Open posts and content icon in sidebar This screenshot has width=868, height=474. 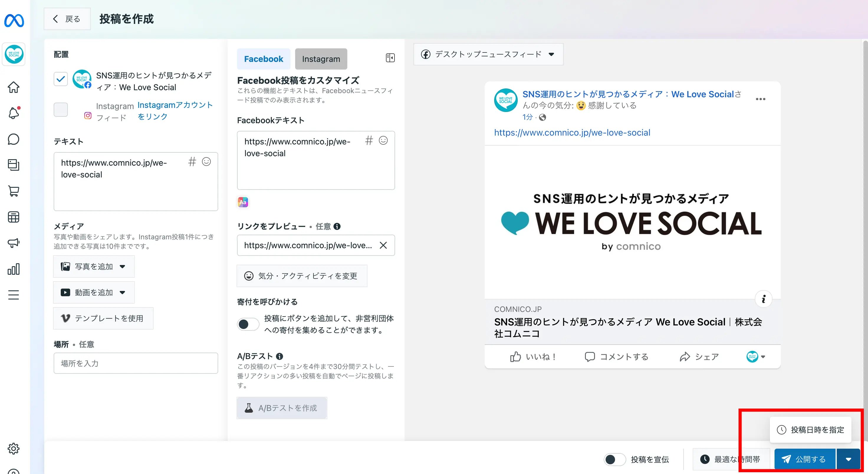point(14,165)
